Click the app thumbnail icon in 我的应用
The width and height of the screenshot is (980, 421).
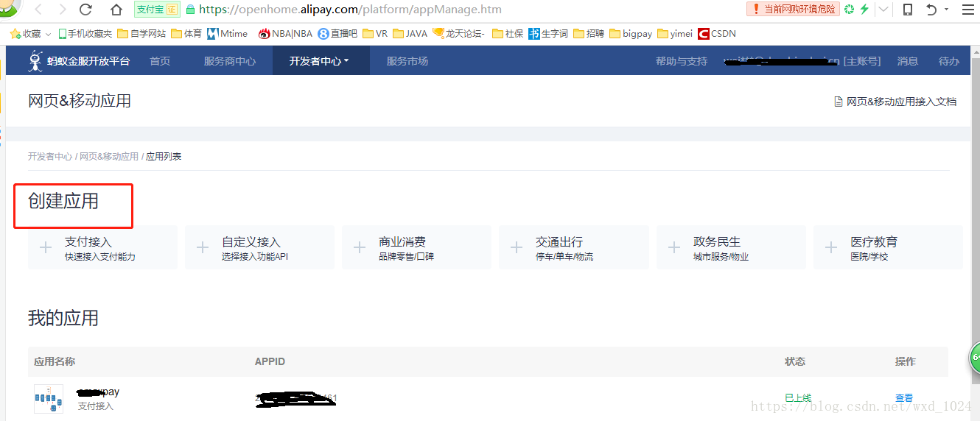(49, 399)
